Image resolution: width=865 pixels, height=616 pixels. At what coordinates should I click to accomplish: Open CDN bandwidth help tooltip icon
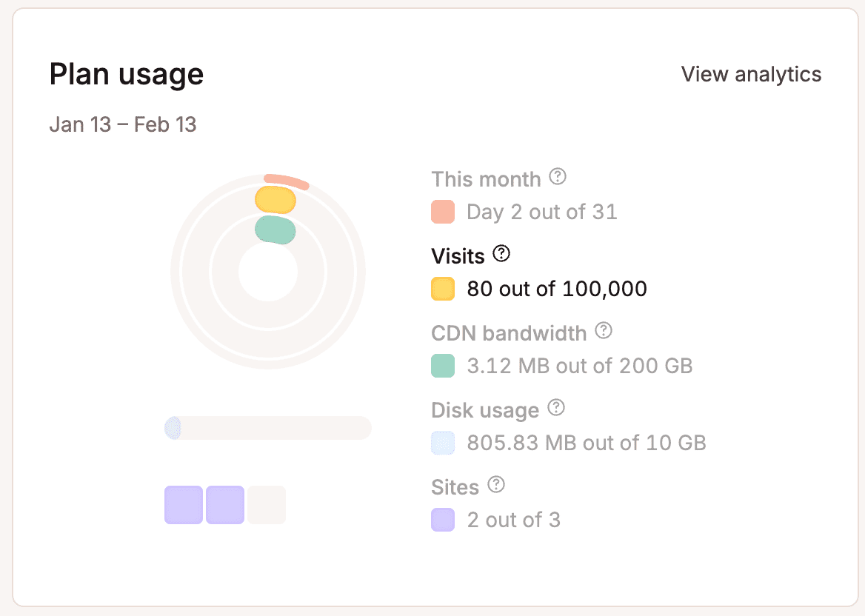pos(603,332)
